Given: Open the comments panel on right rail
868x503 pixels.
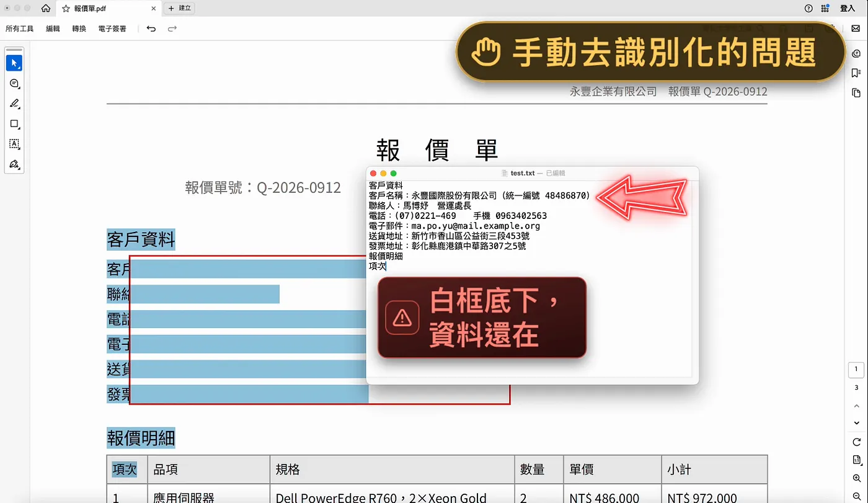Looking at the screenshot, I should tap(856, 54).
